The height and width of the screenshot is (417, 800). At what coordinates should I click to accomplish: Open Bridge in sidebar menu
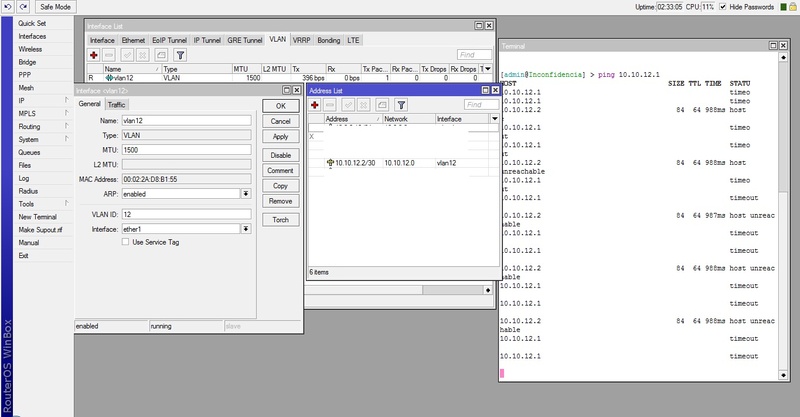(x=27, y=62)
